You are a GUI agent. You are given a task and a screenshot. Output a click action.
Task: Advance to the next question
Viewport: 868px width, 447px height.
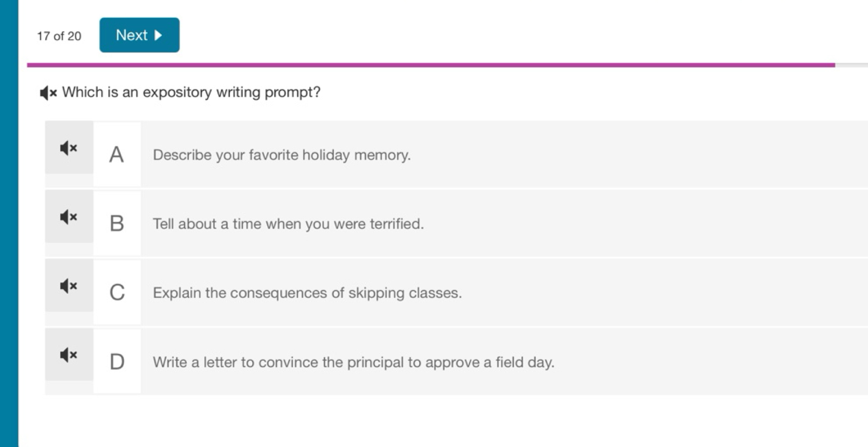tap(139, 35)
